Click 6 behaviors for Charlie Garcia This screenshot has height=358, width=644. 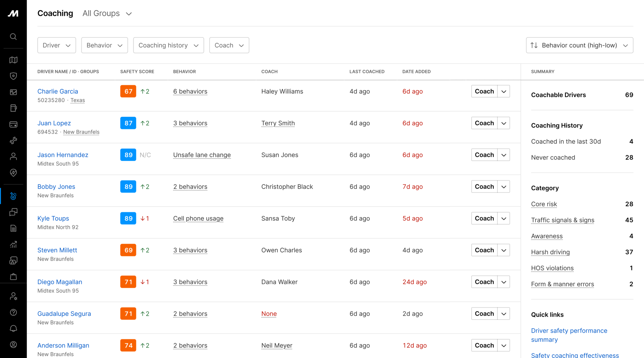[x=190, y=91]
